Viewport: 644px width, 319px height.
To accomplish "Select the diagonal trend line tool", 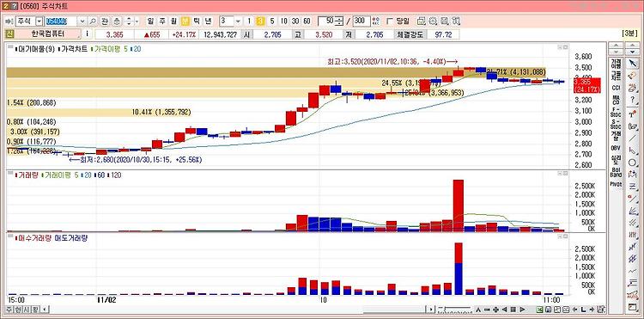I will point(632,138).
